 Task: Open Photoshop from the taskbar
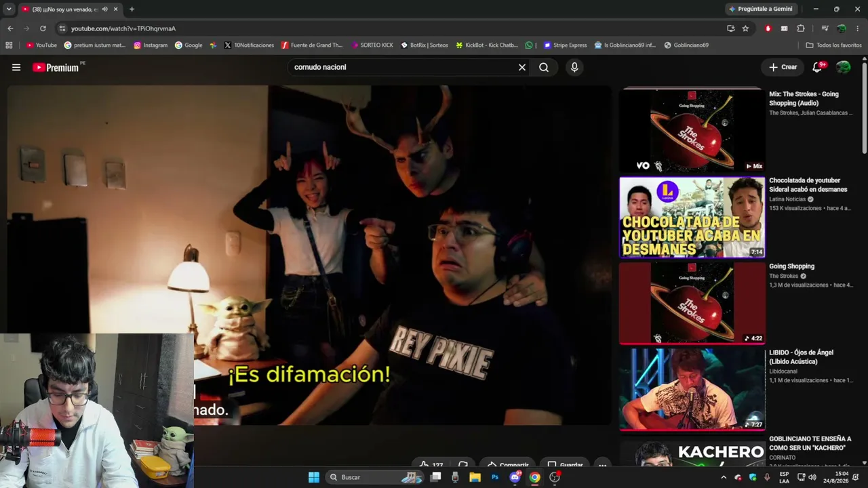pos(495,477)
